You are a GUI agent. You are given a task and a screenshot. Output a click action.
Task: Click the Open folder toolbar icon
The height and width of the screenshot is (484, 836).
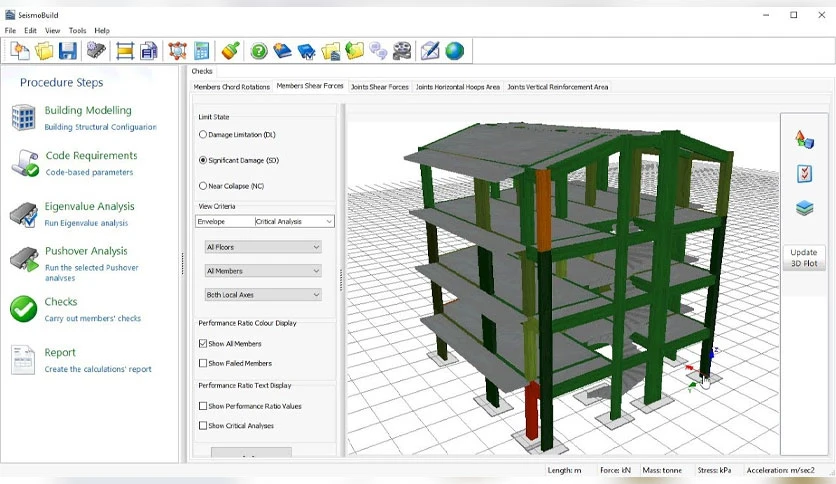coord(44,51)
